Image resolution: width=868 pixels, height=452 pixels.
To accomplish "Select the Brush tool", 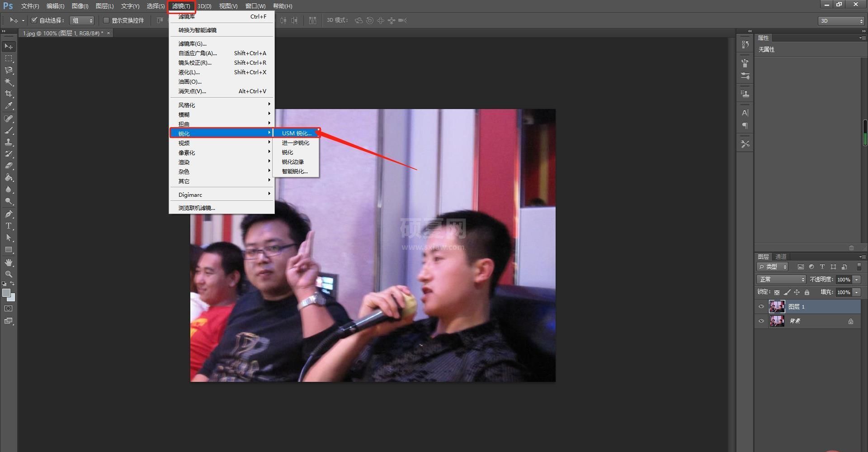I will click(x=9, y=130).
